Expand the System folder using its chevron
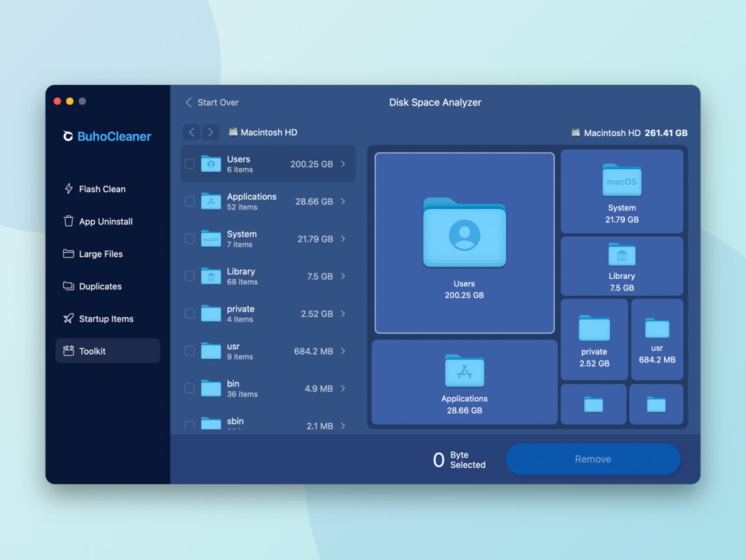The height and width of the screenshot is (560, 746). pos(343,239)
